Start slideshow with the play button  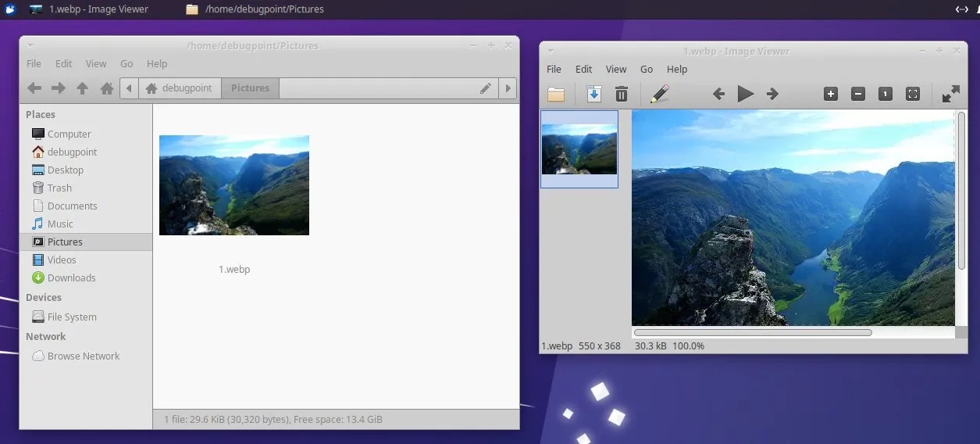[746, 95]
